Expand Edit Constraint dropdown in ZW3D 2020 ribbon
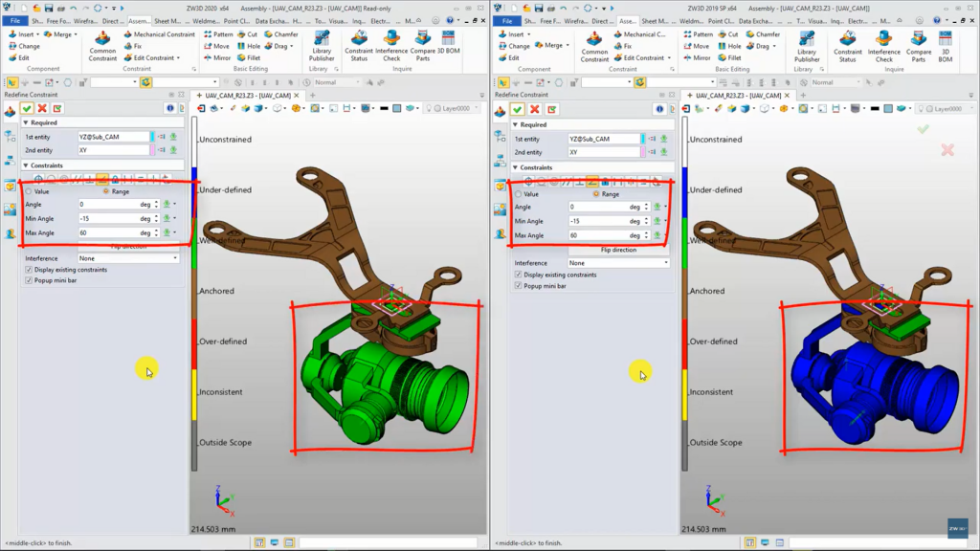980x551 pixels. pyautogui.click(x=178, y=58)
